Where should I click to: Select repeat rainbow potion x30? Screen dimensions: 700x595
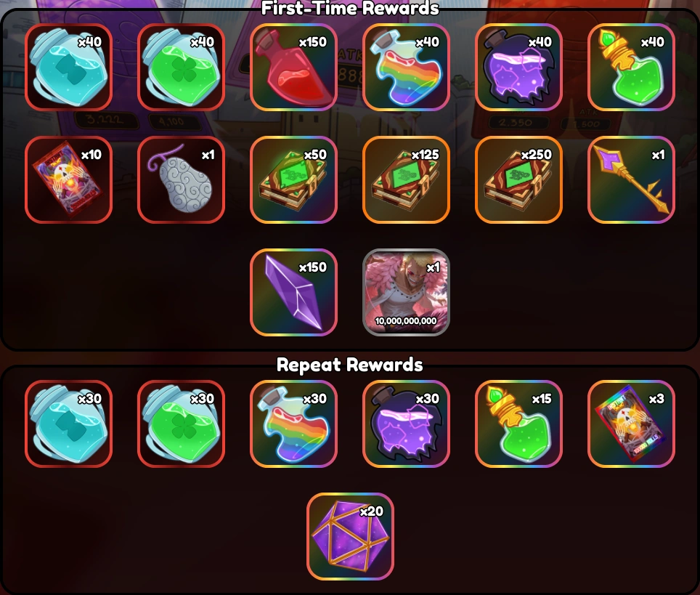click(294, 424)
